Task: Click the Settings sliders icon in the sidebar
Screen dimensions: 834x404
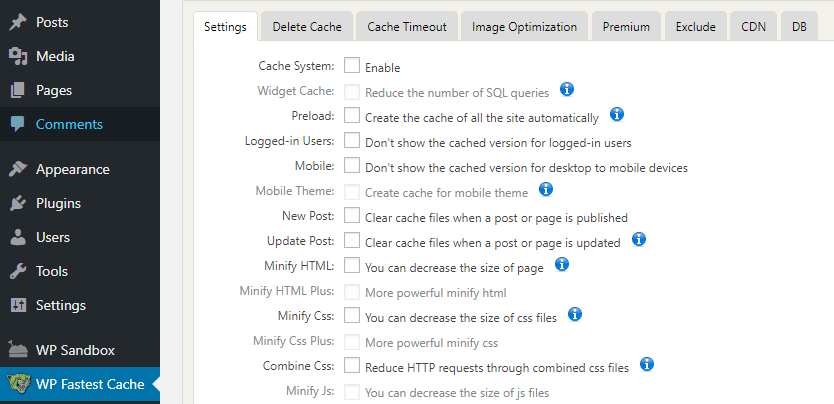Action: point(18,306)
